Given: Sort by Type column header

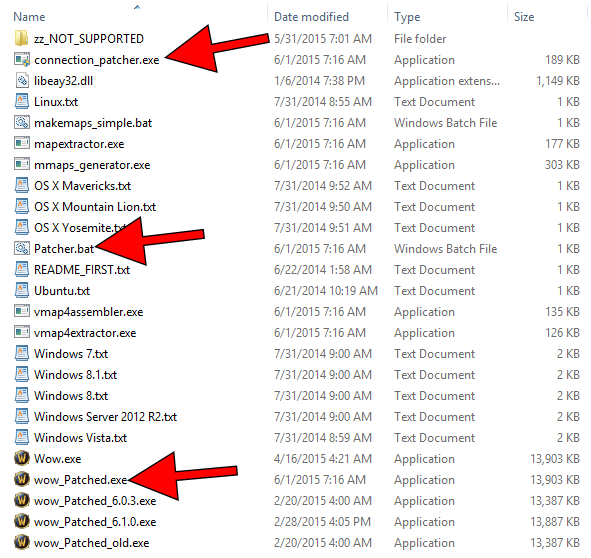Looking at the screenshot, I should (x=407, y=17).
